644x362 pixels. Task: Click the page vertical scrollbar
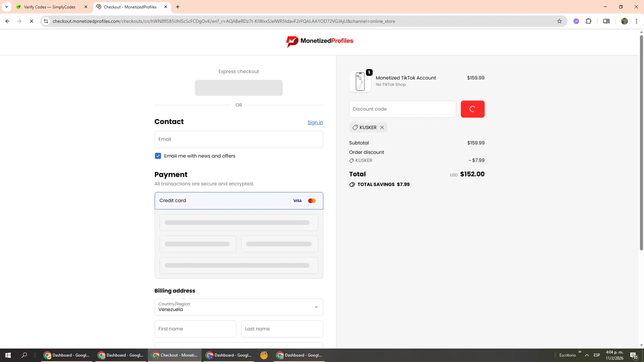pos(641,143)
